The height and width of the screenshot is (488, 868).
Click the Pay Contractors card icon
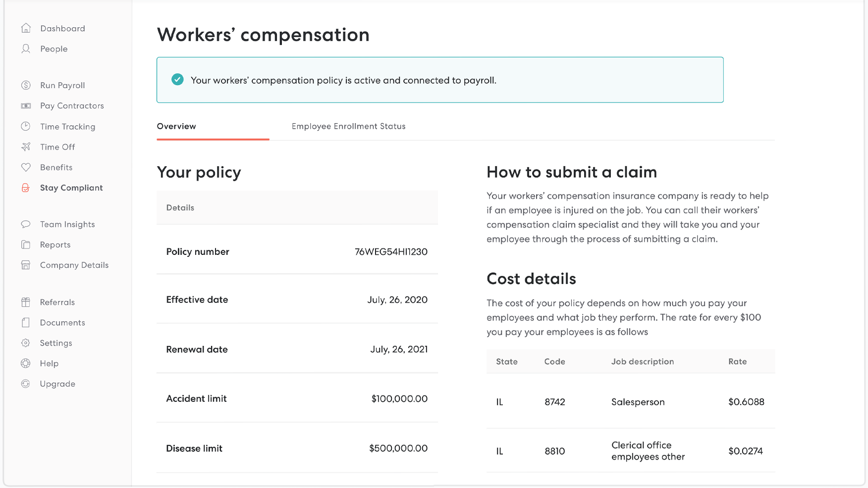(x=27, y=105)
